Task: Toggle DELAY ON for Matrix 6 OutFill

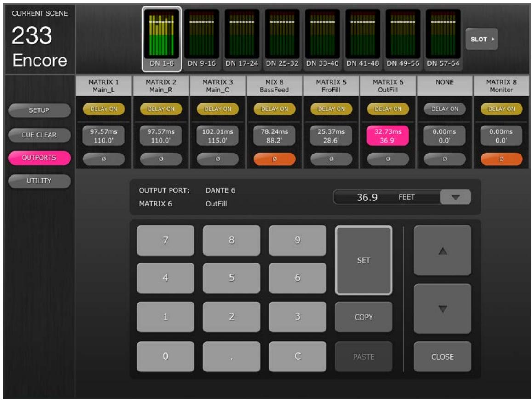Action: 388,109
